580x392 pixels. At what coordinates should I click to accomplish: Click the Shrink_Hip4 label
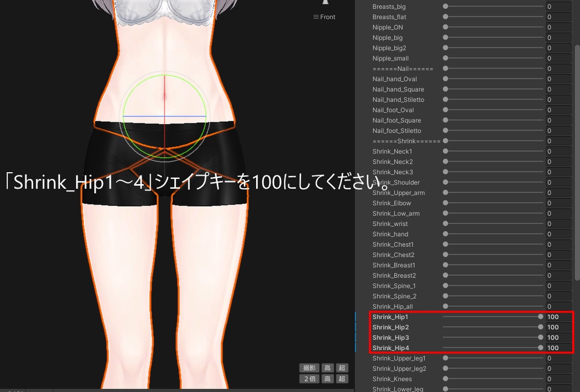391,348
